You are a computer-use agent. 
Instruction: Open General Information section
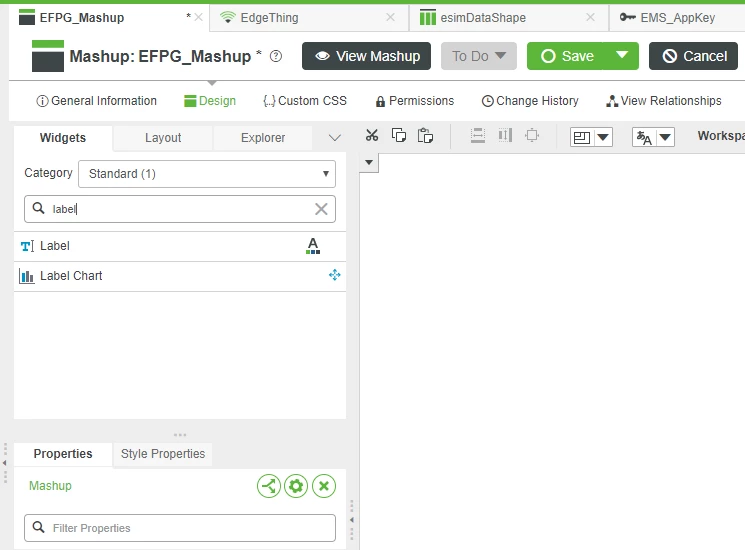(96, 101)
